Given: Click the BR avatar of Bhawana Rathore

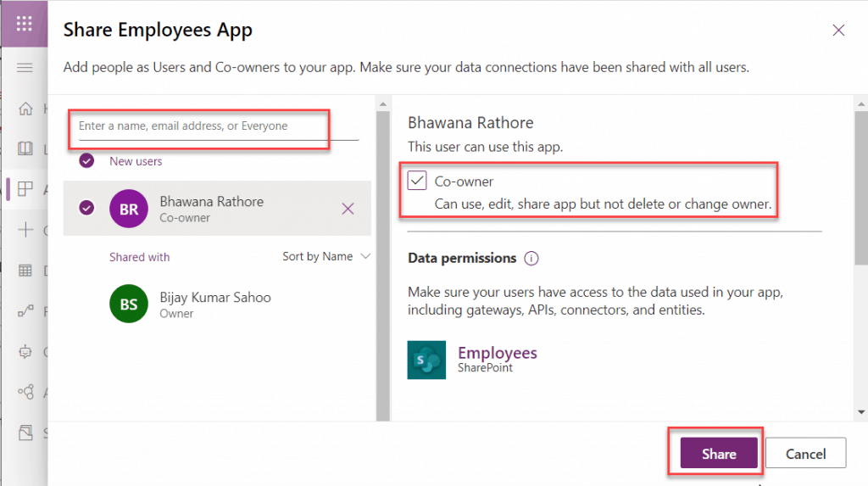Looking at the screenshot, I should [x=129, y=209].
